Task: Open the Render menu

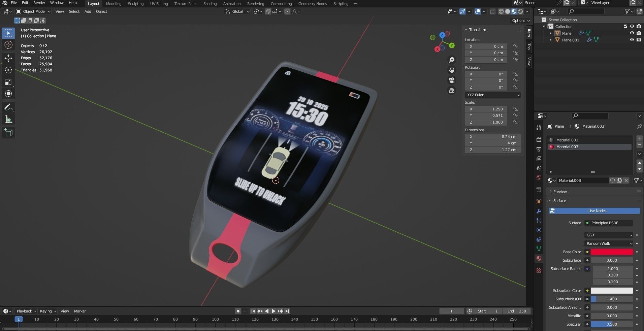Action: pos(39,3)
